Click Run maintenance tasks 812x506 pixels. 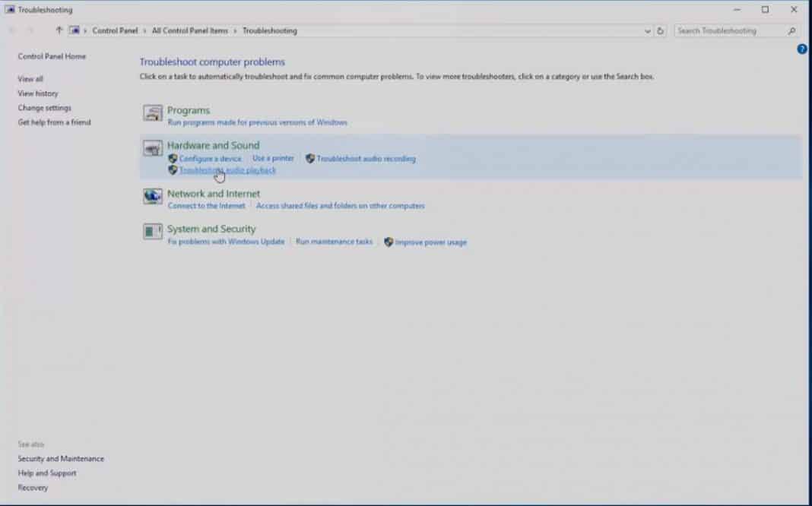pyautogui.click(x=334, y=242)
